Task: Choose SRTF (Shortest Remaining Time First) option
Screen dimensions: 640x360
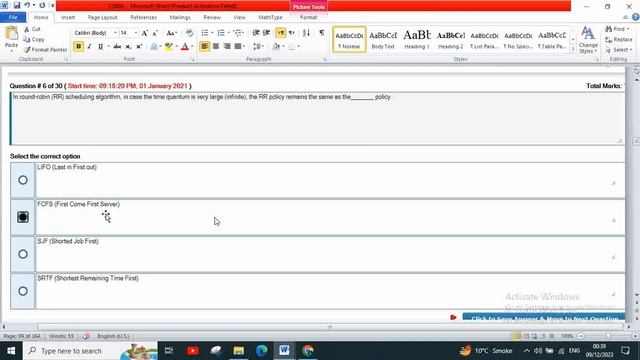Action: [23, 291]
